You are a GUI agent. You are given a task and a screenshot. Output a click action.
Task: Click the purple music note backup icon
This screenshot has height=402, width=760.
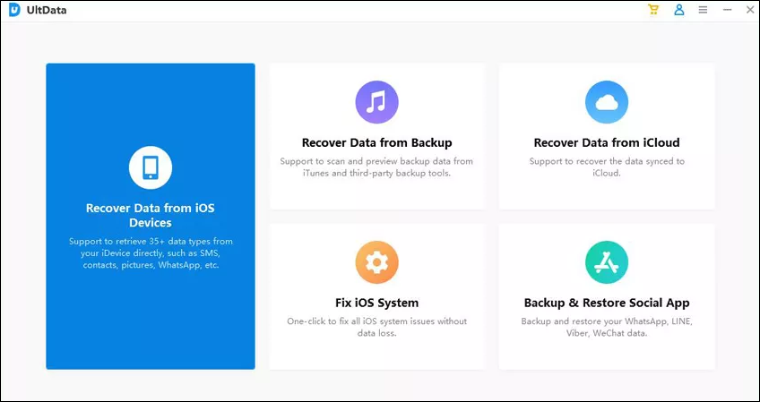point(377,102)
